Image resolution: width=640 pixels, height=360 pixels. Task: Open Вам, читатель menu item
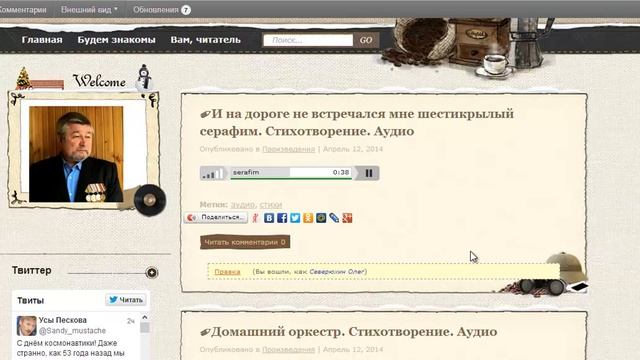pyautogui.click(x=205, y=40)
